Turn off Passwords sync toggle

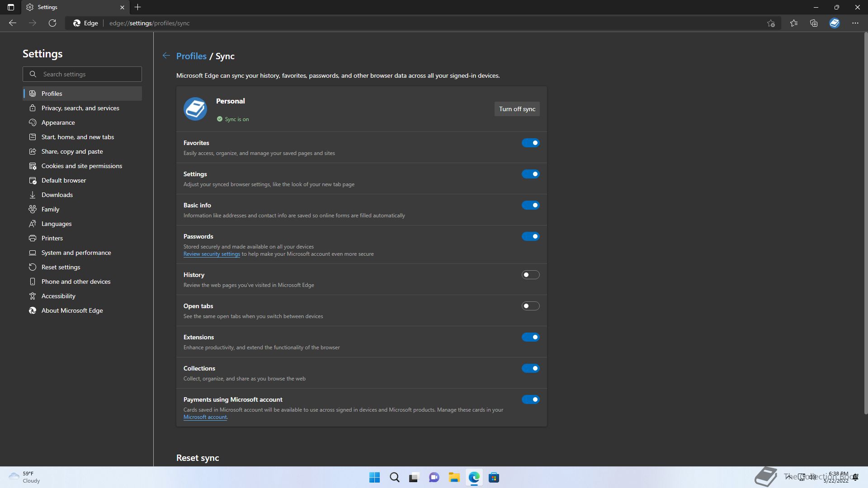pyautogui.click(x=530, y=236)
